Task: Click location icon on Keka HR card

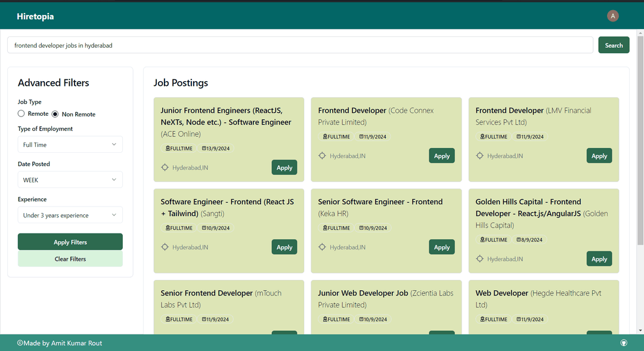Action: tap(322, 247)
